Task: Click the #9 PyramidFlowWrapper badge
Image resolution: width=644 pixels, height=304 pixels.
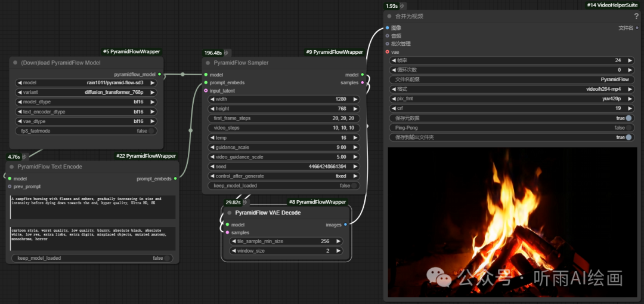Action: pyautogui.click(x=334, y=52)
